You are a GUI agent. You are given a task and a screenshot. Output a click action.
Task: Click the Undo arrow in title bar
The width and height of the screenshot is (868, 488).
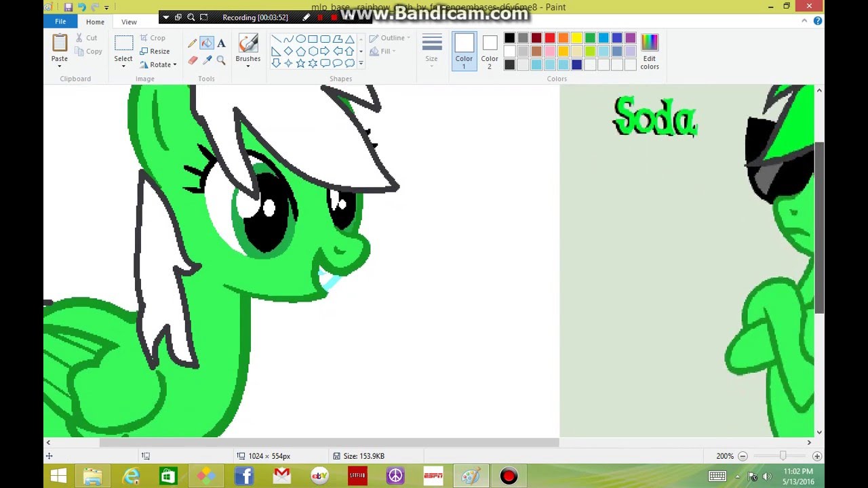click(82, 7)
